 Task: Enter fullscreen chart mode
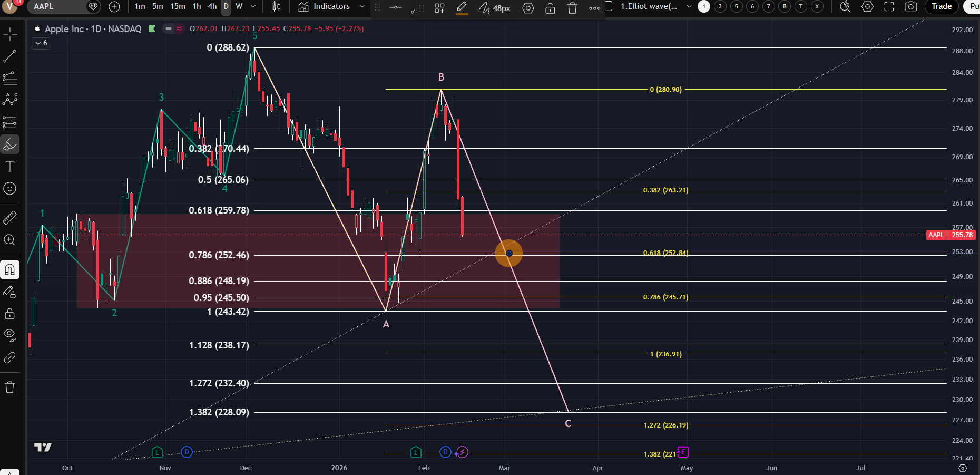[x=889, y=7]
